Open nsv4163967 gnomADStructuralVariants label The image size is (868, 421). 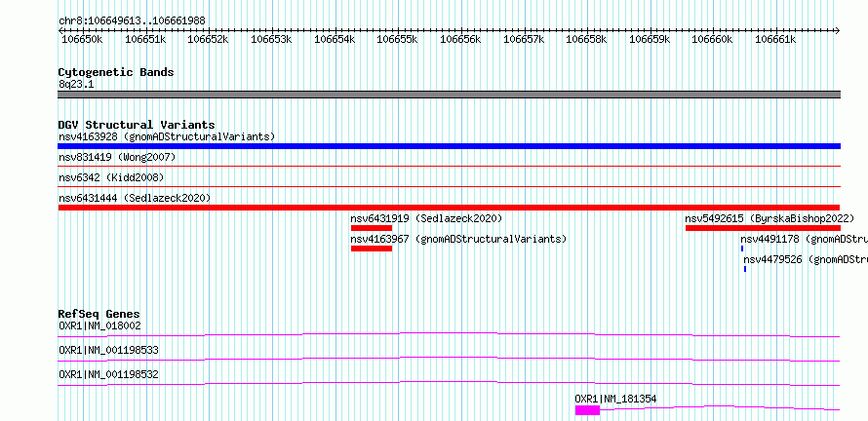coord(459,239)
